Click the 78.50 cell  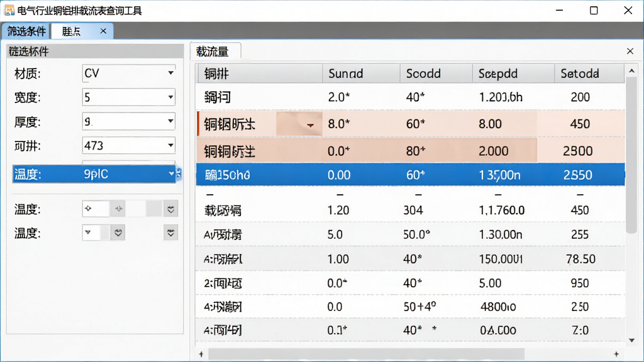coord(580,259)
